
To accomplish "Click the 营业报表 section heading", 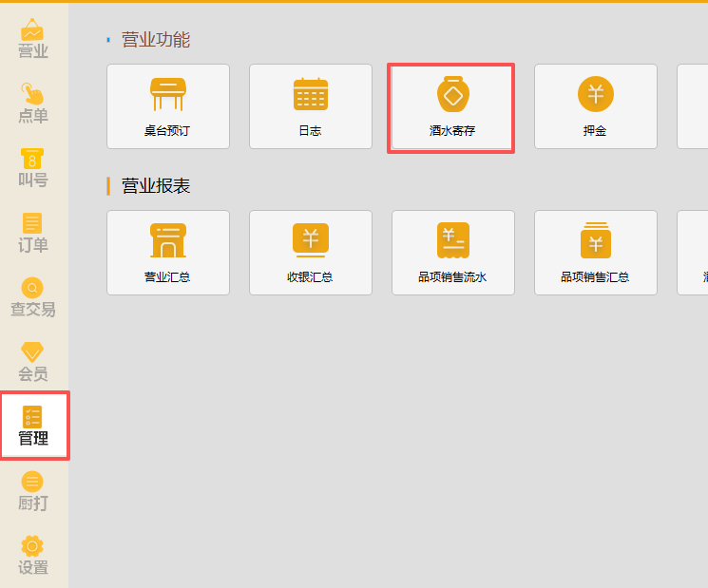I will pos(156,186).
